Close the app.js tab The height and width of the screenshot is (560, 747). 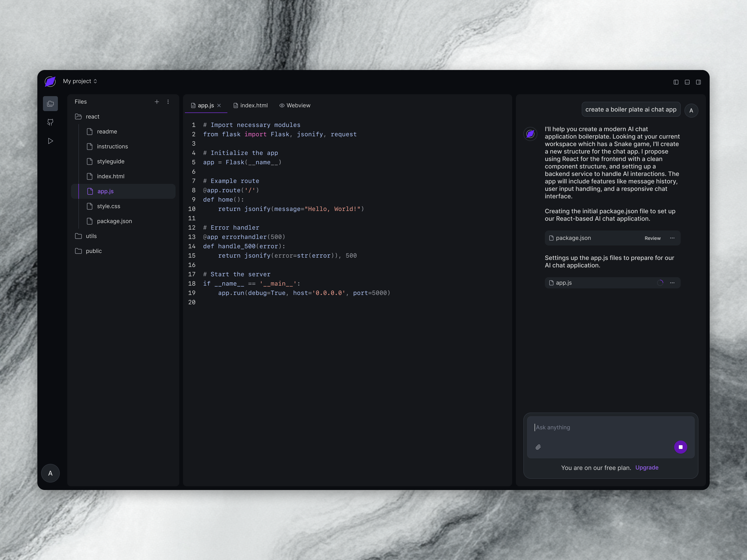(219, 105)
